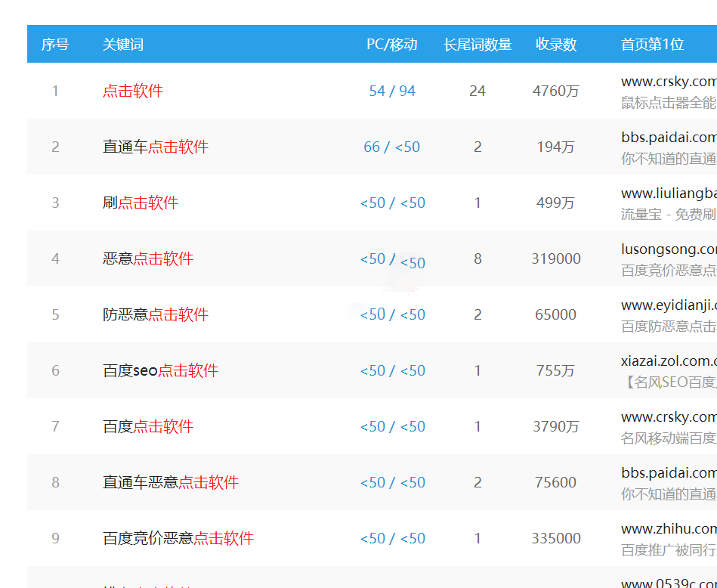The height and width of the screenshot is (588, 717).
Task: Click the 名风移动端百度 page title text
Action: tap(669, 438)
